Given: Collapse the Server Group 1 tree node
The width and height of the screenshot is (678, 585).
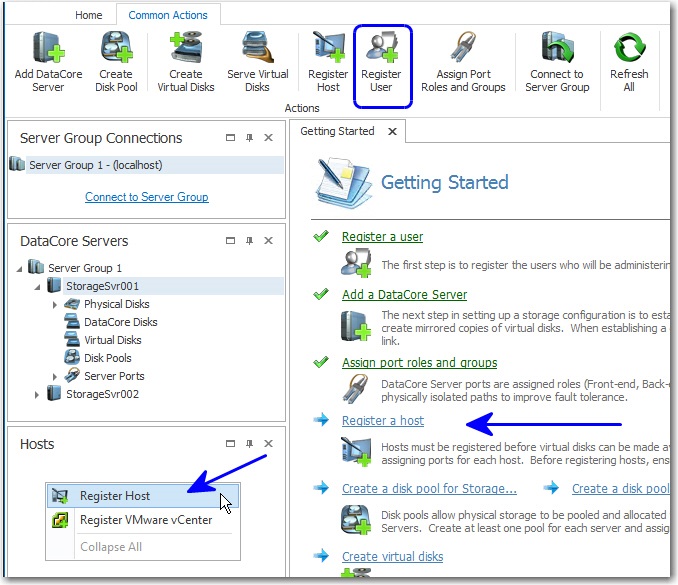Looking at the screenshot, I should pos(19,269).
